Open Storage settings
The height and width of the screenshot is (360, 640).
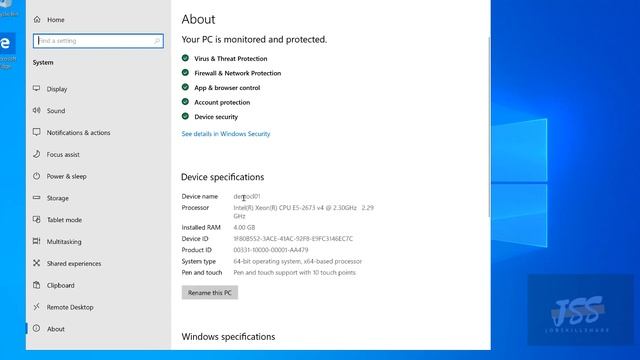coord(58,198)
